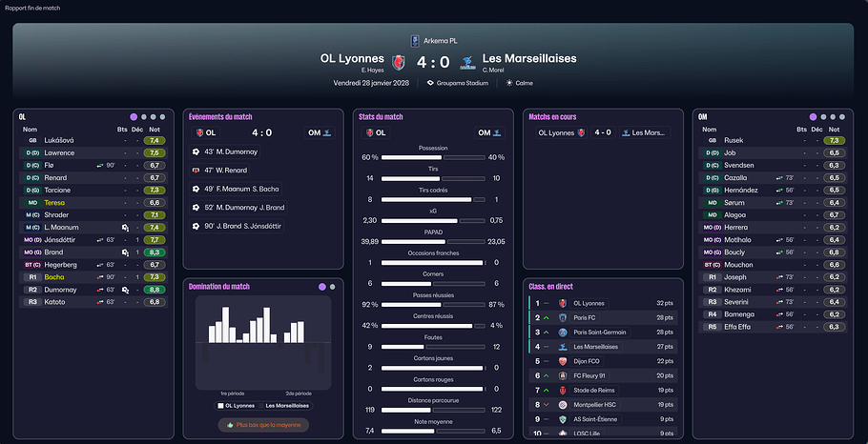
Task: Open the Arkema PL competition logo
Action: coord(414,40)
